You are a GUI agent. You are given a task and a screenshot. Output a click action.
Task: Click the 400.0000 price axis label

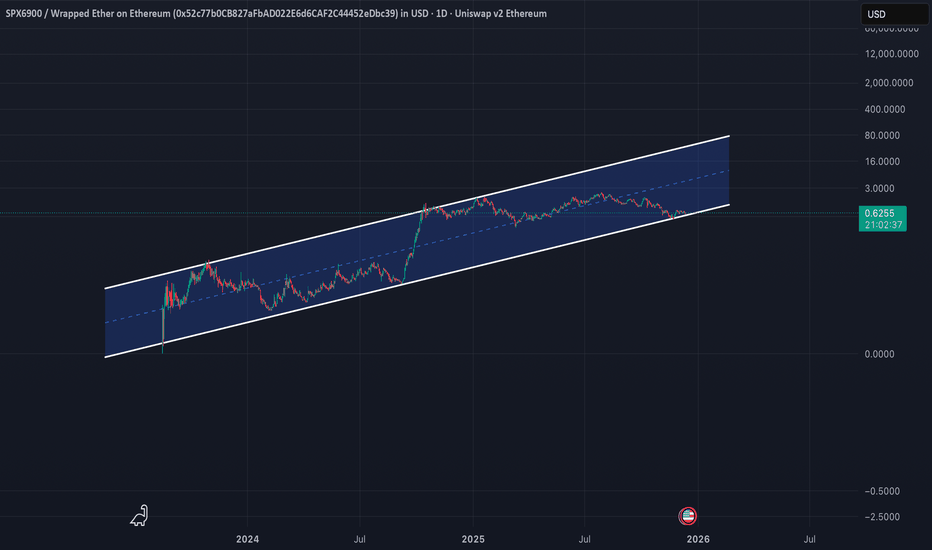pos(885,109)
